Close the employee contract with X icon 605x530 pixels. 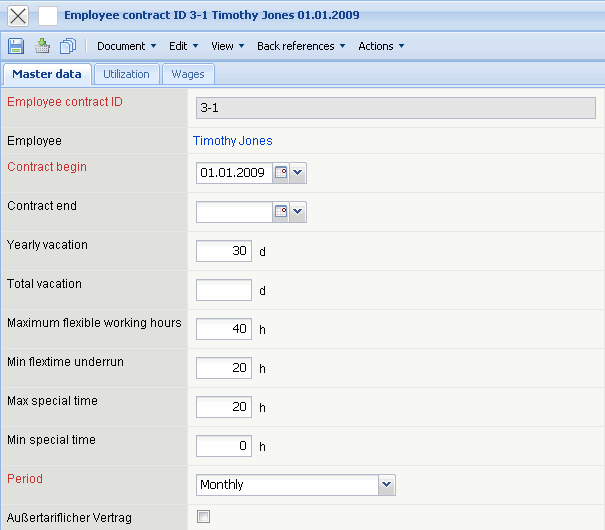point(18,16)
